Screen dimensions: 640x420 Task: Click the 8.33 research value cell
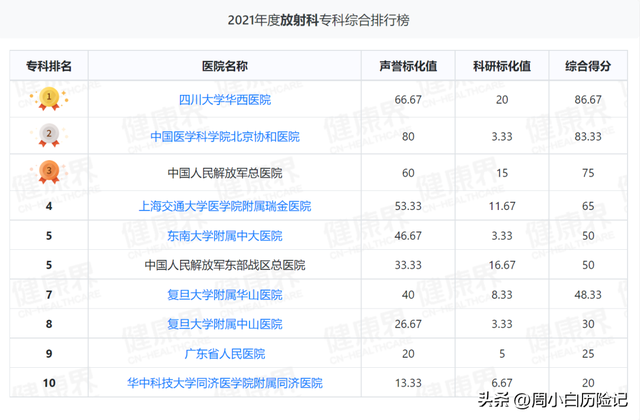point(502,294)
